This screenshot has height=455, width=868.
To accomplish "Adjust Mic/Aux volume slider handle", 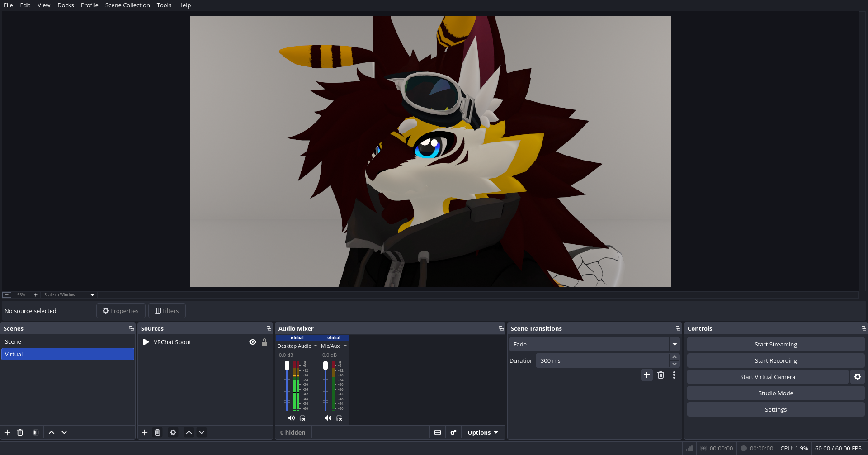I will [x=325, y=365].
